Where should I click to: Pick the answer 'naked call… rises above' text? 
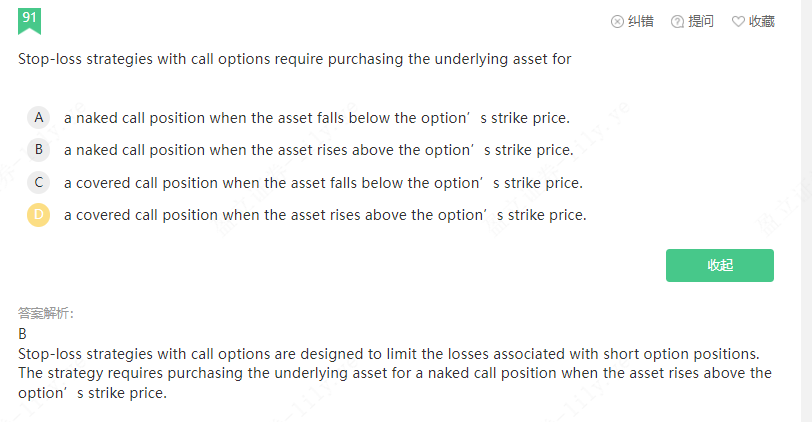[x=318, y=150]
